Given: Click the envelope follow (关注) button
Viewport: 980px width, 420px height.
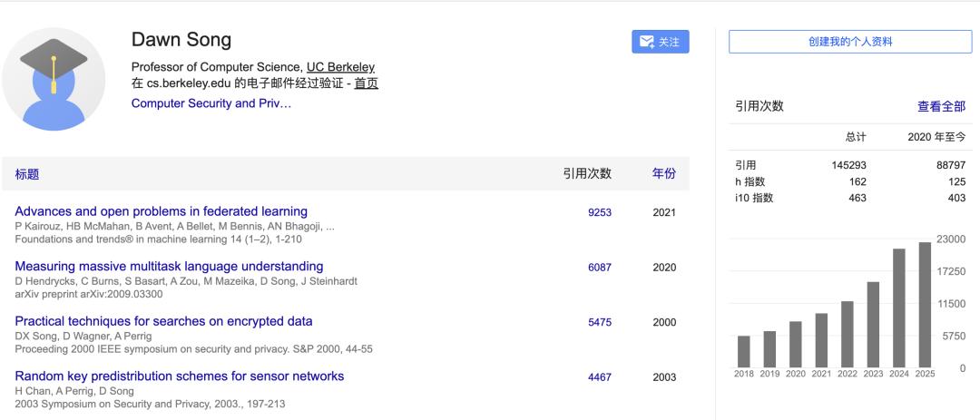Looking at the screenshot, I should tap(660, 42).
